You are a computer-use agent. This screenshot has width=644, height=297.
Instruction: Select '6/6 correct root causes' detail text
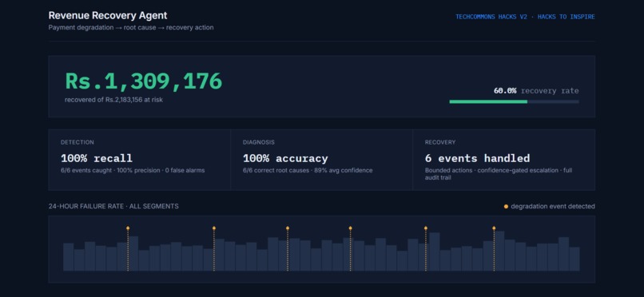[276, 170]
